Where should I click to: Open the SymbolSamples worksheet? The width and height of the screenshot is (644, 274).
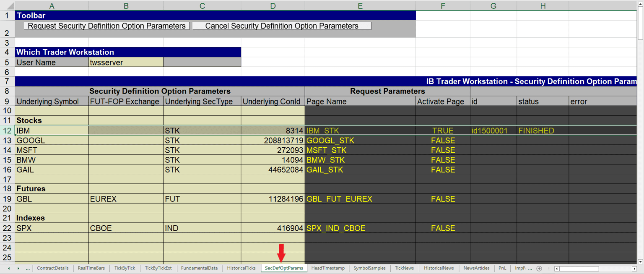coord(369,268)
